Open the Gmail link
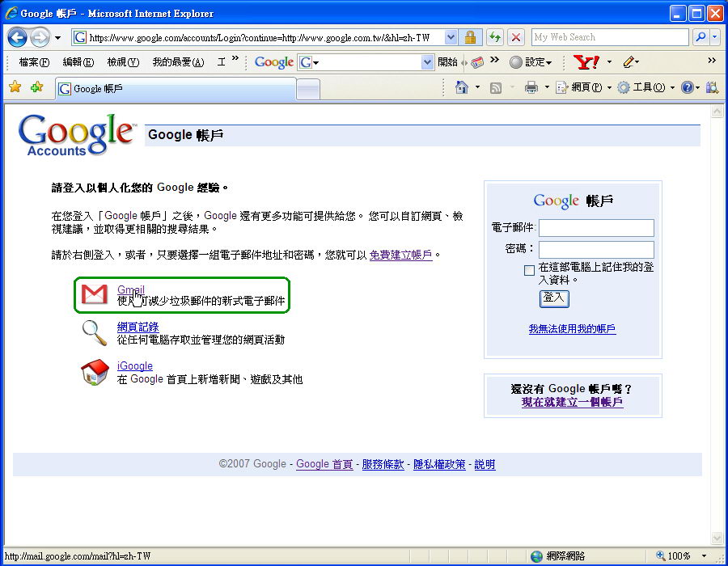Image resolution: width=728 pixels, height=566 pixels. tap(131, 289)
